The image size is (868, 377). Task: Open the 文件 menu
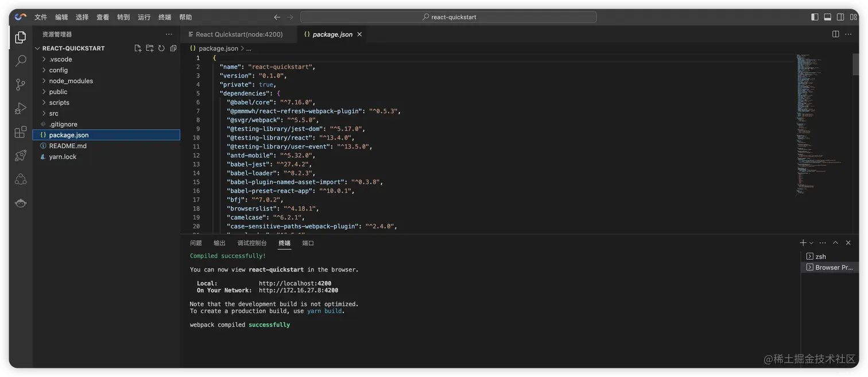pyautogui.click(x=41, y=17)
